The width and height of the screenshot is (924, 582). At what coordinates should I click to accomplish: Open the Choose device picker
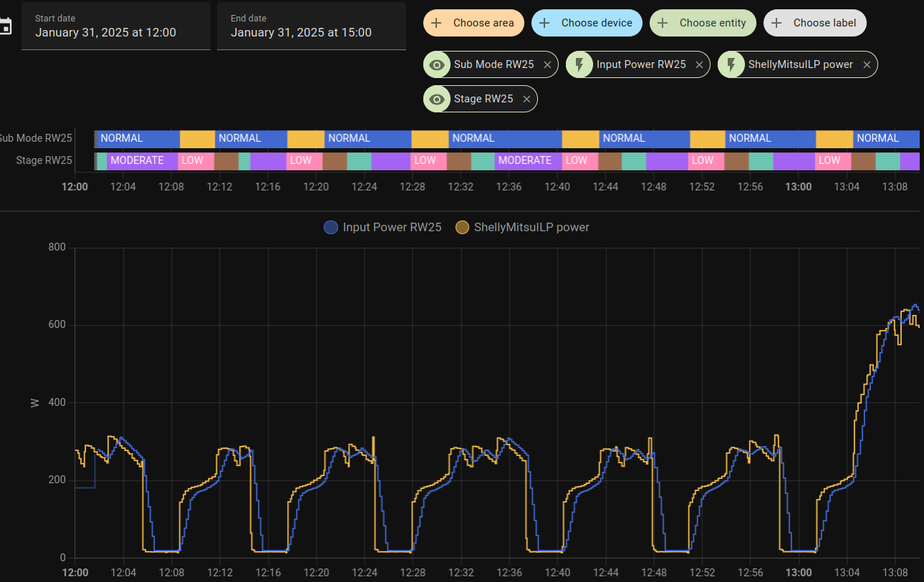click(587, 23)
